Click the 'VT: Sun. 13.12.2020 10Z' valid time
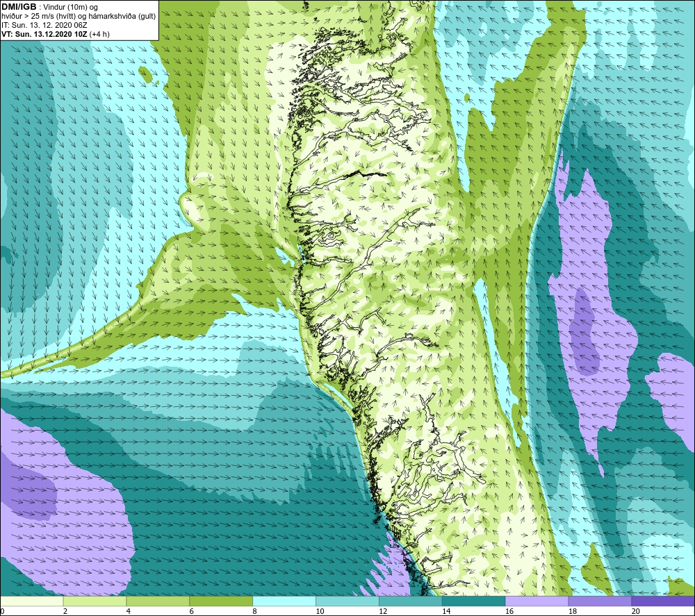 (44, 34)
